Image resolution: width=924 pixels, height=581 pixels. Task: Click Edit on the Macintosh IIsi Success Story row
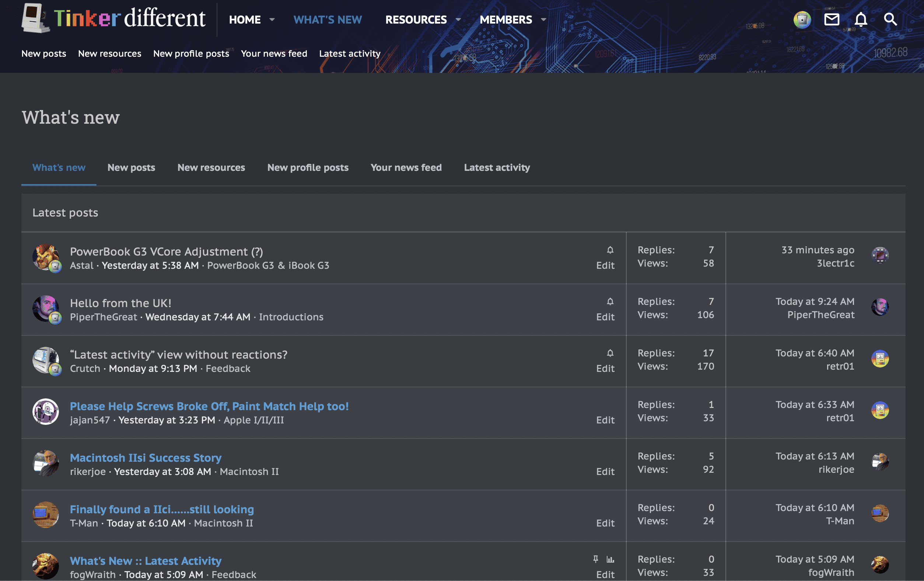(x=605, y=472)
